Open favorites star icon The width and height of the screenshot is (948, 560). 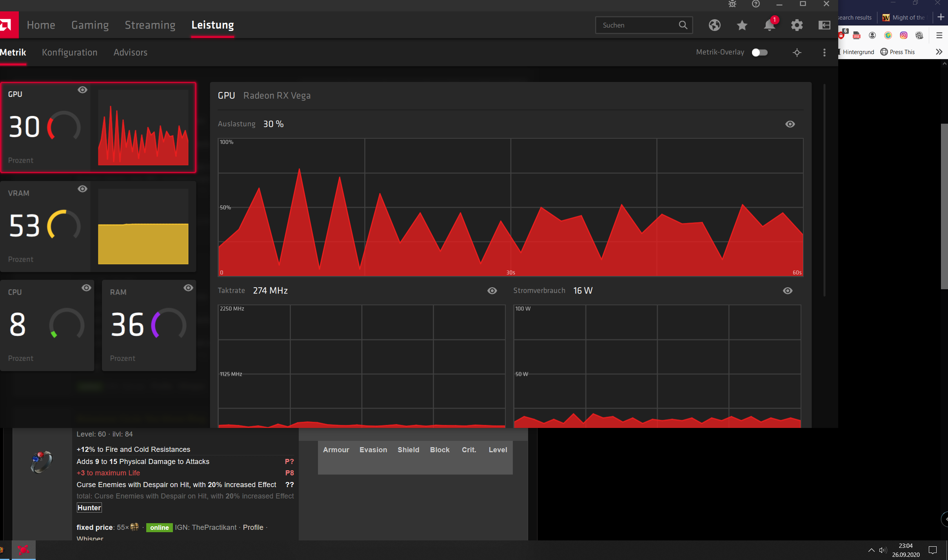(x=742, y=25)
